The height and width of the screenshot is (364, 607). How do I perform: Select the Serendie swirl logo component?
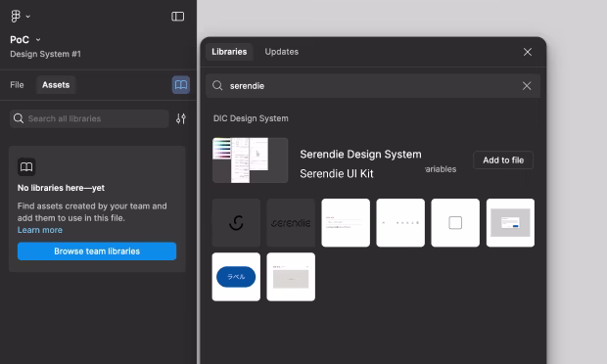pyautogui.click(x=236, y=223)
